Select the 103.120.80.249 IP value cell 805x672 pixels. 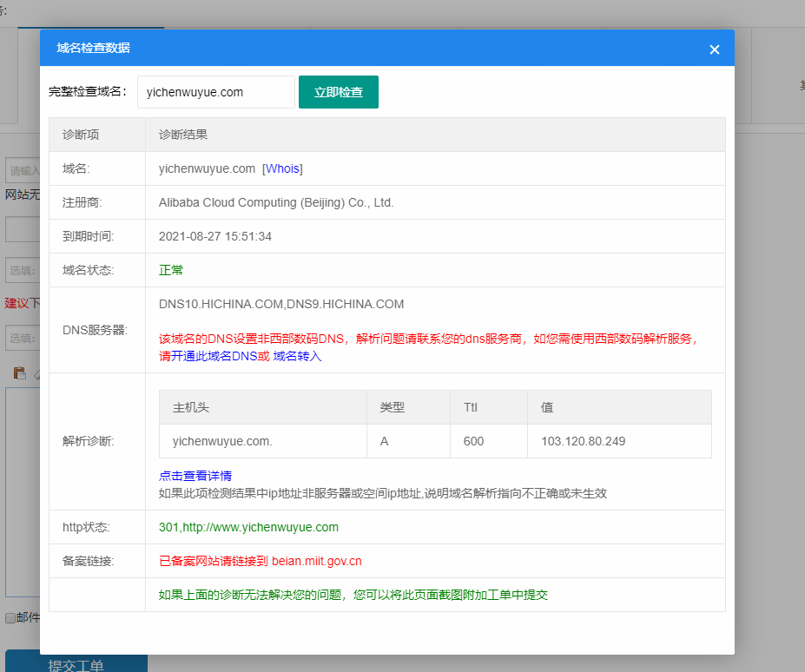pyautogui.click(x=583, y=441)
